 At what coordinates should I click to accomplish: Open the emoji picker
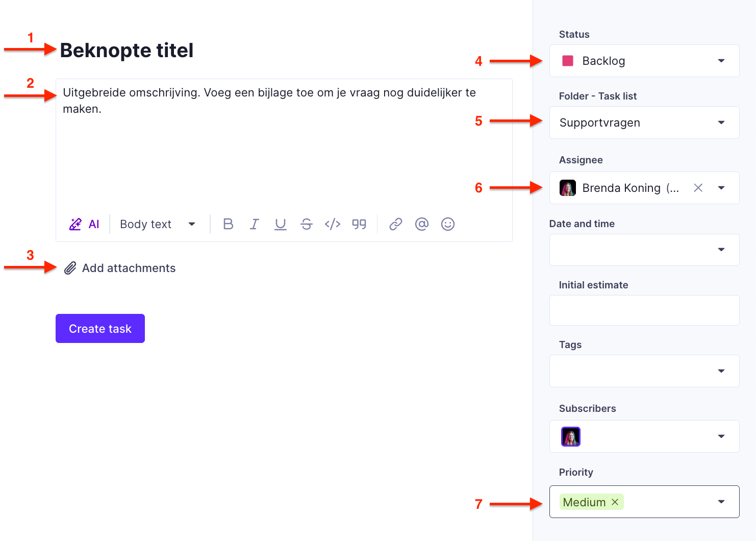[x=448, y=224]
